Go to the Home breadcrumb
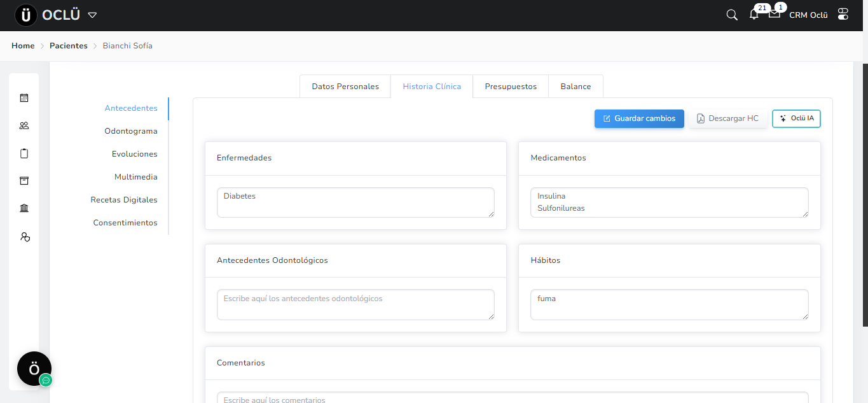Screen dimensions: 868x403 tap(23, 46)
